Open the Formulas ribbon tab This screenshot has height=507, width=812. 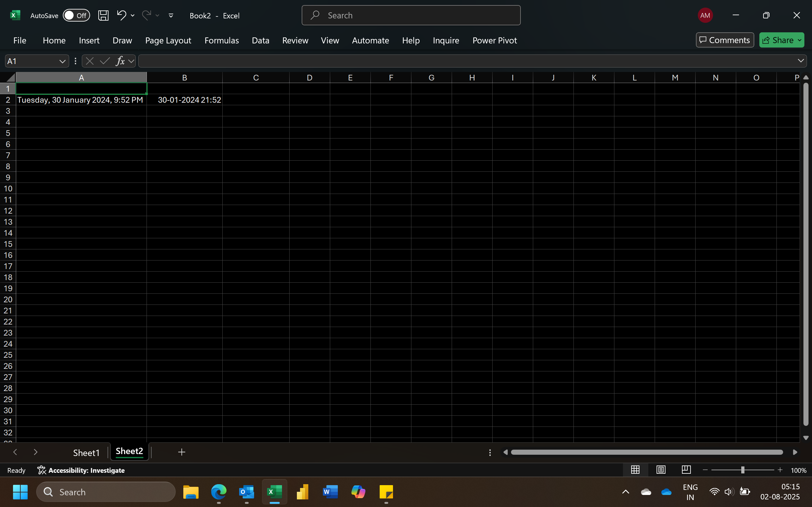221,41
